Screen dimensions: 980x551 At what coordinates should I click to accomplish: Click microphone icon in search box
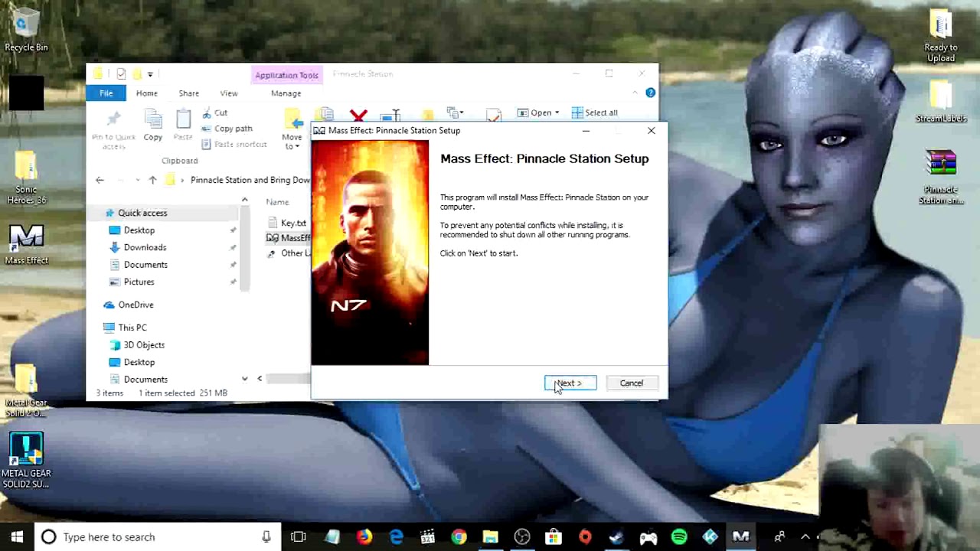(x=266, y=537)
